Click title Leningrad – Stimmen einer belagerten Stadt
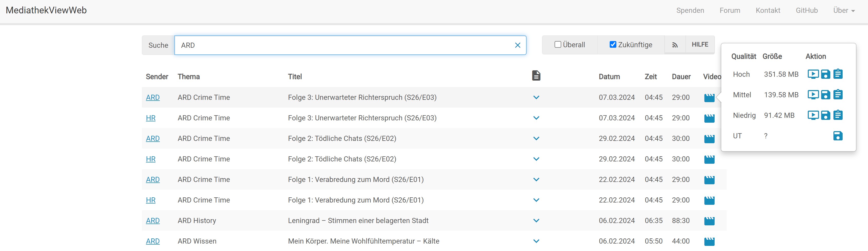868x251 pixels. [x=358, y=221]
